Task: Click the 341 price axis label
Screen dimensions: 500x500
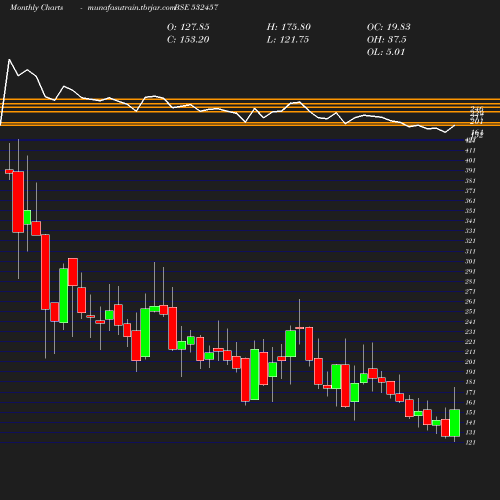Action: 470,221
